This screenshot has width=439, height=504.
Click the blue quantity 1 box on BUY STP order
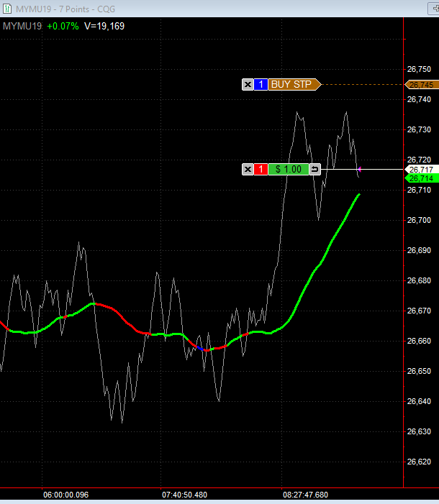[261, 85]
